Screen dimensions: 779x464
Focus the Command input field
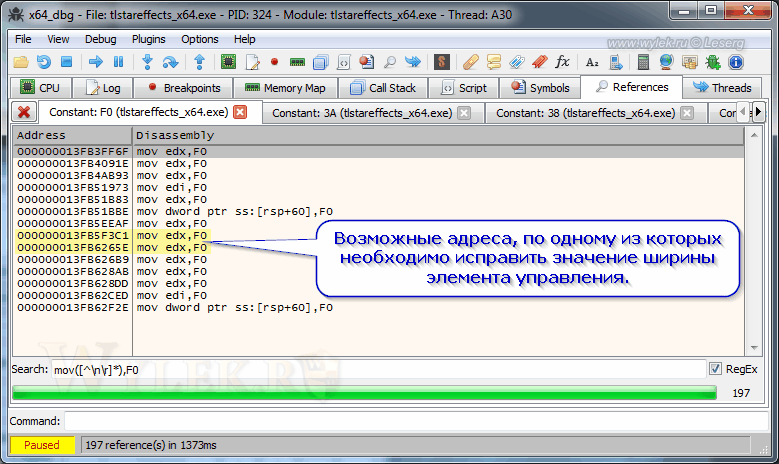416,421
